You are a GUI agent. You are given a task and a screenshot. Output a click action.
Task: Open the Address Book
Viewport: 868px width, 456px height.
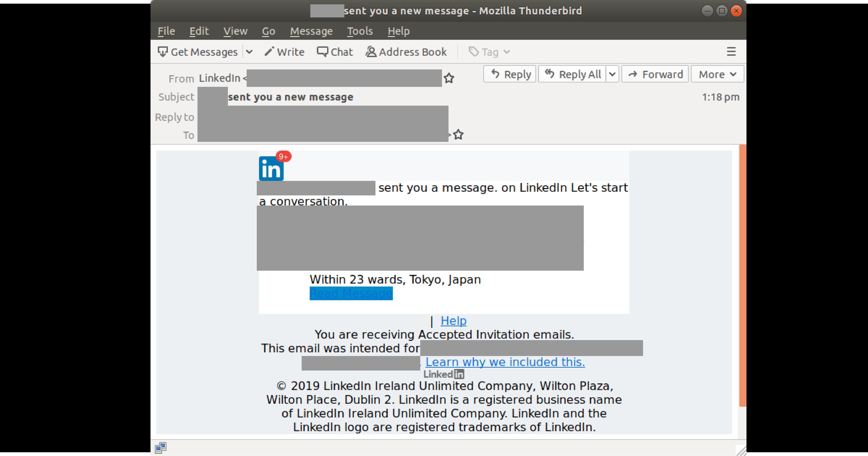406,52
